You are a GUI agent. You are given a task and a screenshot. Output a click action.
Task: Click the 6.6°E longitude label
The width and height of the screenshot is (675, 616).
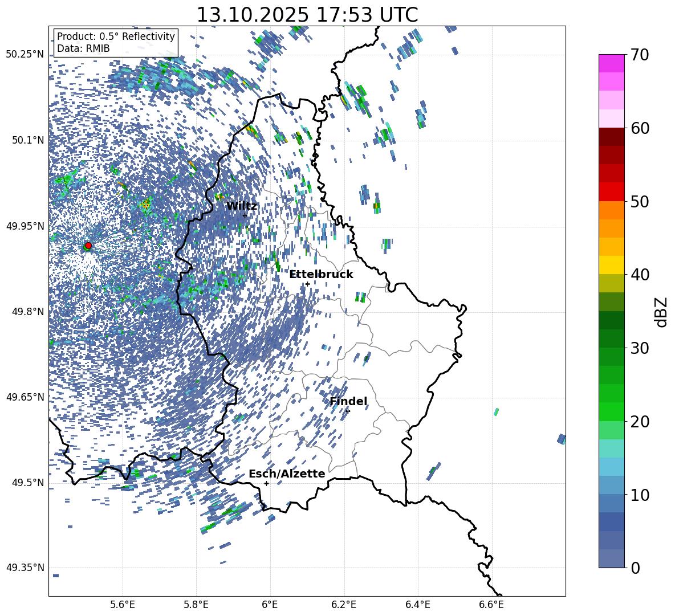pyautogui.click(x=491, y=605)
